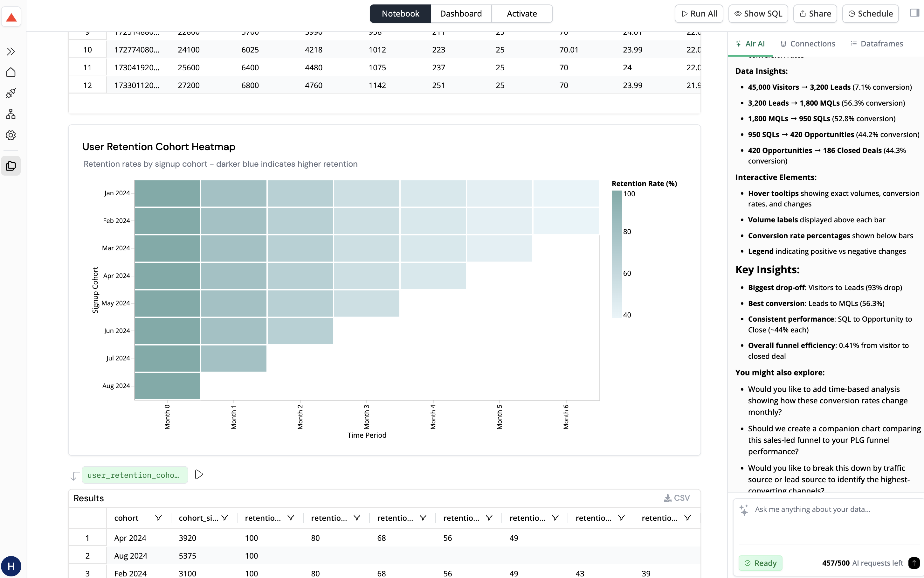Open the hierarchy diagram icon in sidebar
The width and height of the screenshot is (924, 578).
11,114
